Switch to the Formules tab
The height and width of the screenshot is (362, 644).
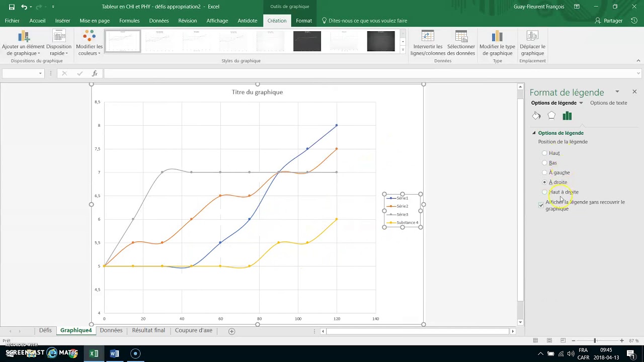129,21
